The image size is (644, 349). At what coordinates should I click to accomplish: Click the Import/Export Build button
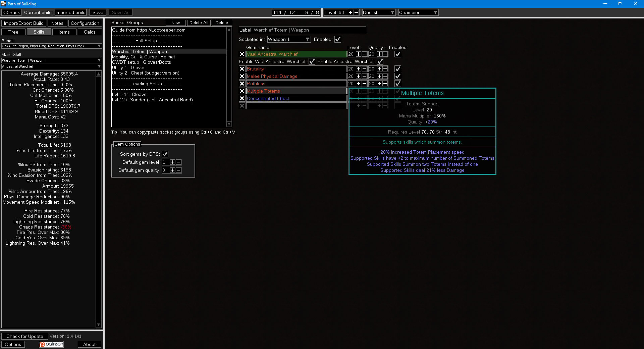click(24, 23)
